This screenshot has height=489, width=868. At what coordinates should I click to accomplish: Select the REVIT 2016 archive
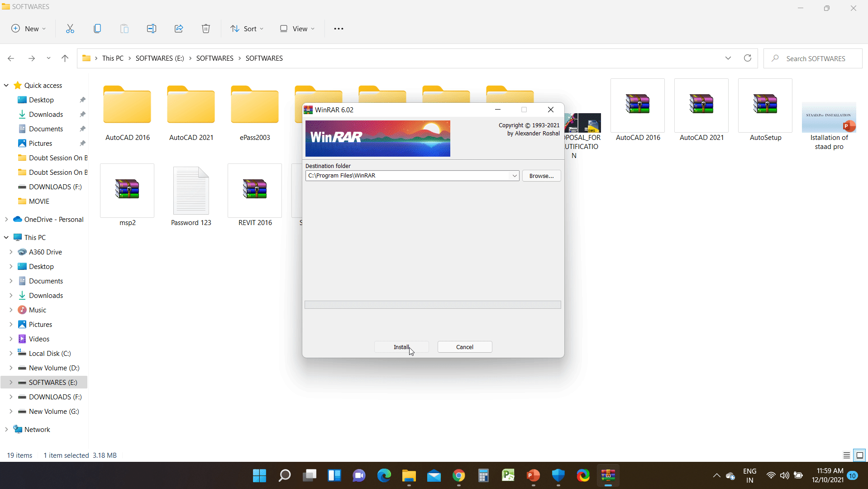click(x=255, y=196)
